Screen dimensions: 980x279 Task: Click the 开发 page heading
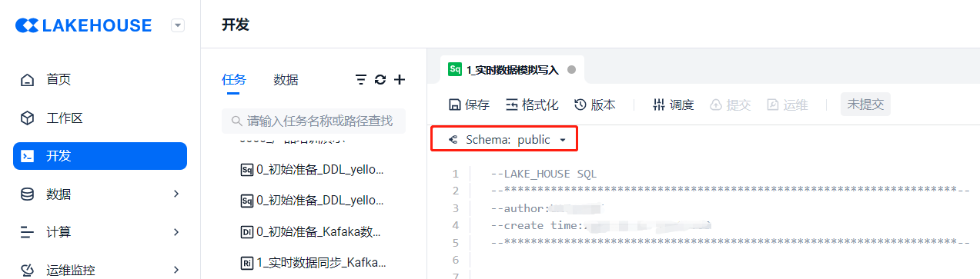click(x=236, y=25)
